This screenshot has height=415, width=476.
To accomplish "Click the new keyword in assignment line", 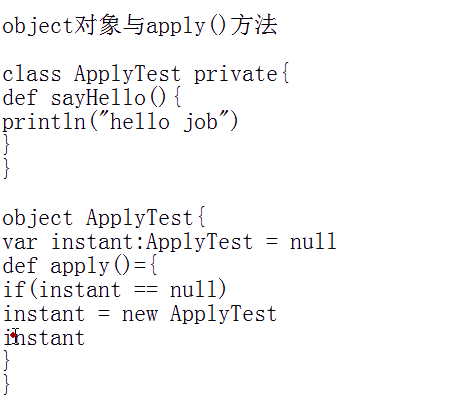I will [140, 314].
